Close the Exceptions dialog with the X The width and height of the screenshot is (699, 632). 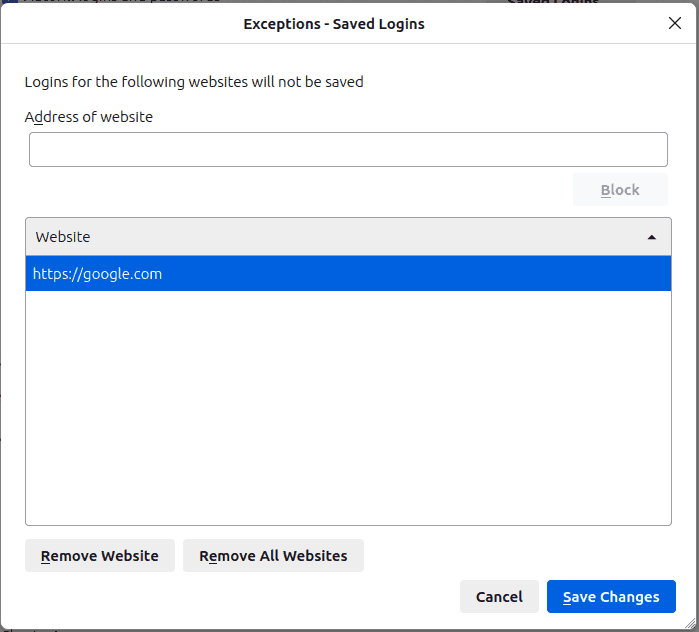tap(675, 23)
